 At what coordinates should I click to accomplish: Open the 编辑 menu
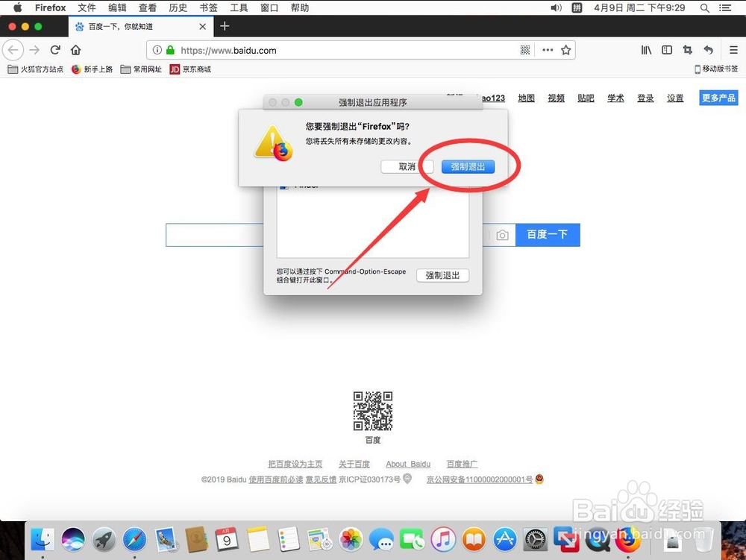click(117, 7)
